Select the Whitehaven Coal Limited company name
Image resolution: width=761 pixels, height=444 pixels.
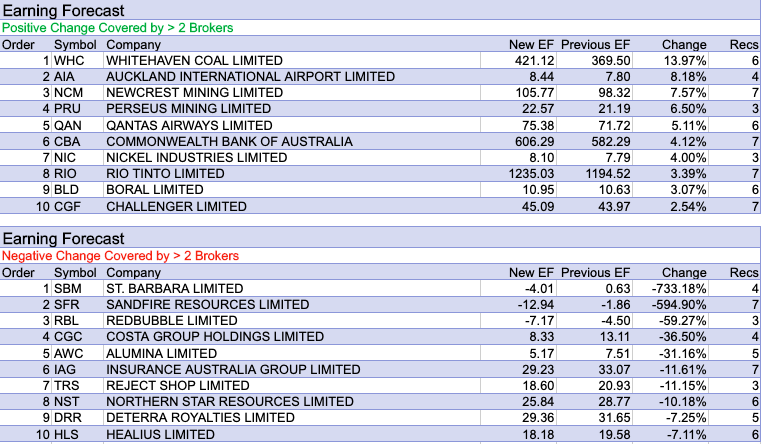coord(193,61)
